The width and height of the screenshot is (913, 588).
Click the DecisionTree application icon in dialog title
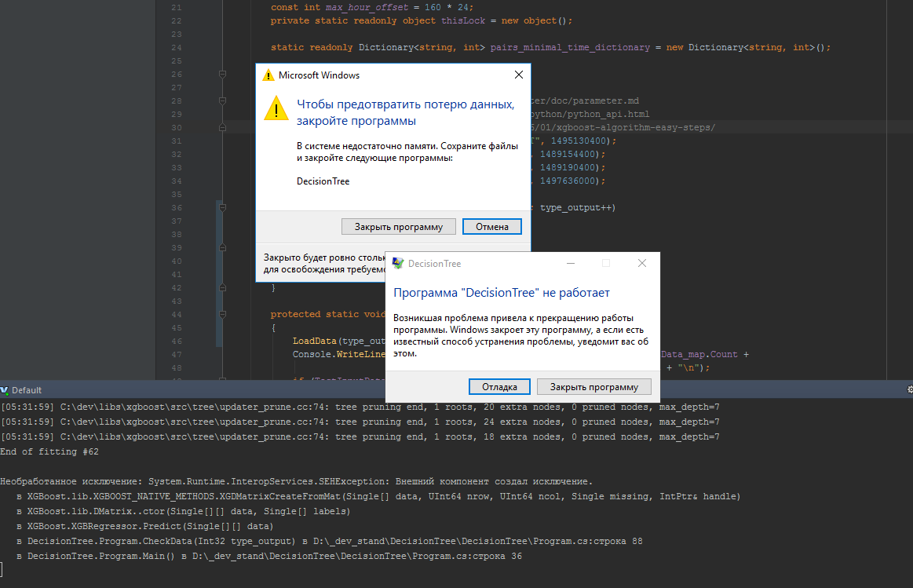(398, 263)
